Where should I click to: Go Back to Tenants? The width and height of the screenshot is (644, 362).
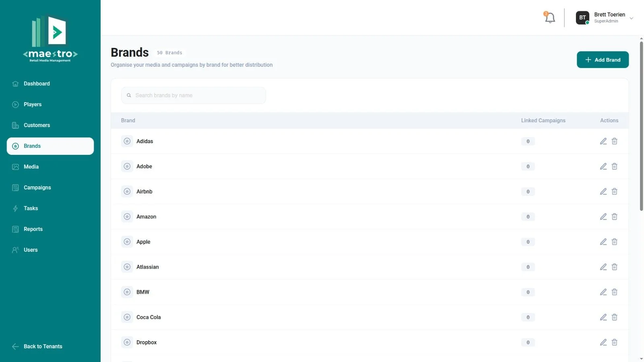(37, 346)
